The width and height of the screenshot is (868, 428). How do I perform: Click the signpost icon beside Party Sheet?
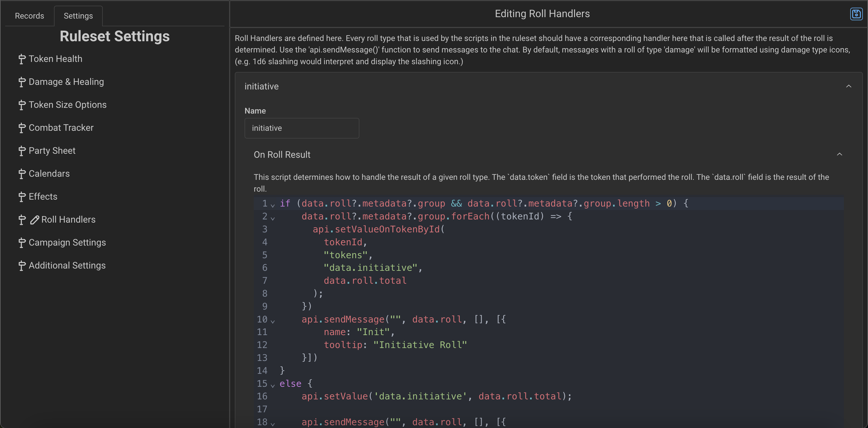pyautogui.click(x=22, y=151)
